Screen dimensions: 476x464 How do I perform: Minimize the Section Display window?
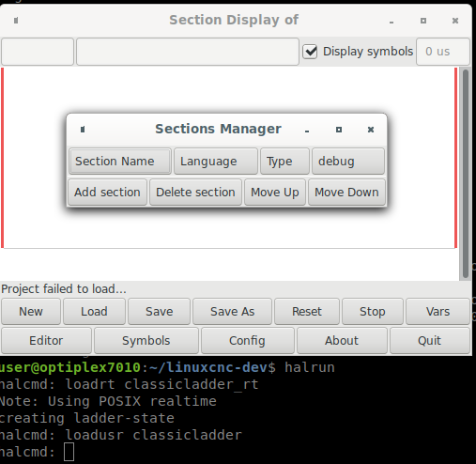click(392, 22)
